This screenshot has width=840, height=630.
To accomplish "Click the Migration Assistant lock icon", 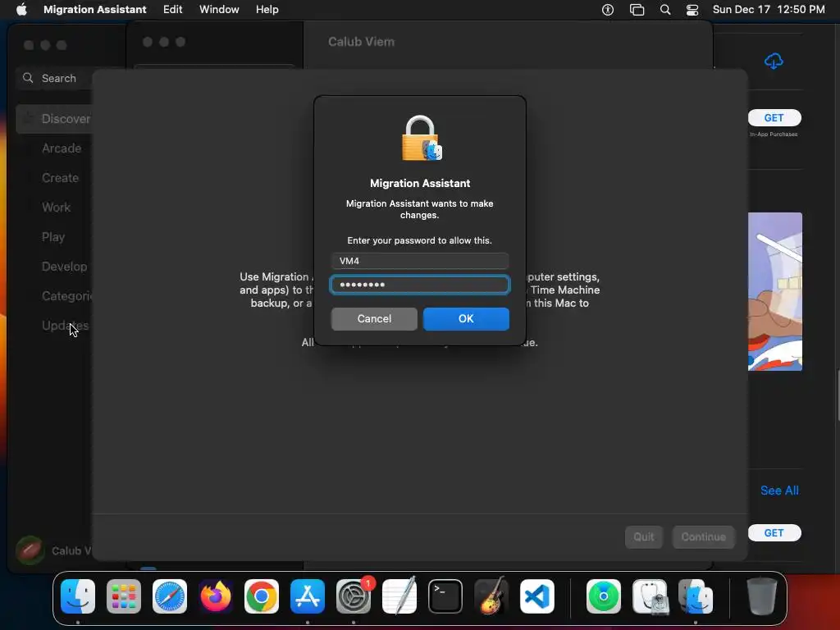I will coord(421,138).
